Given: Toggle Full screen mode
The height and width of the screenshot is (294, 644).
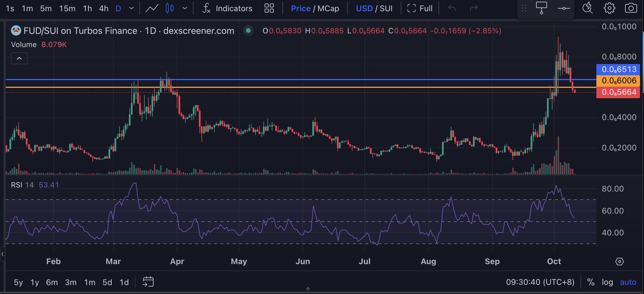Looking at the screenshot, I should pyautogui.click(x=420, y=8).
